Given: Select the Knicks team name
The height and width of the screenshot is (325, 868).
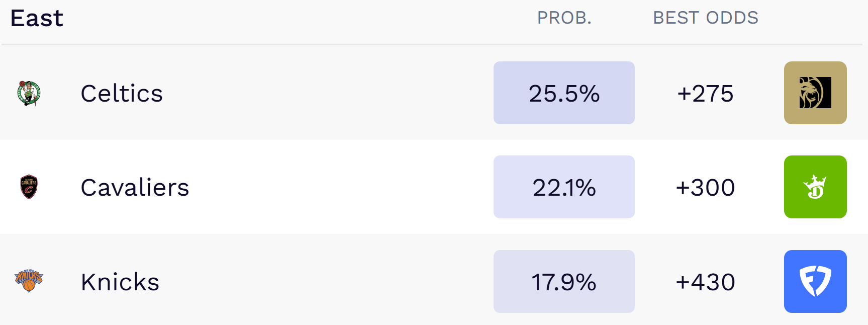Looking at the screenshot, I should (x=120, y=282).
